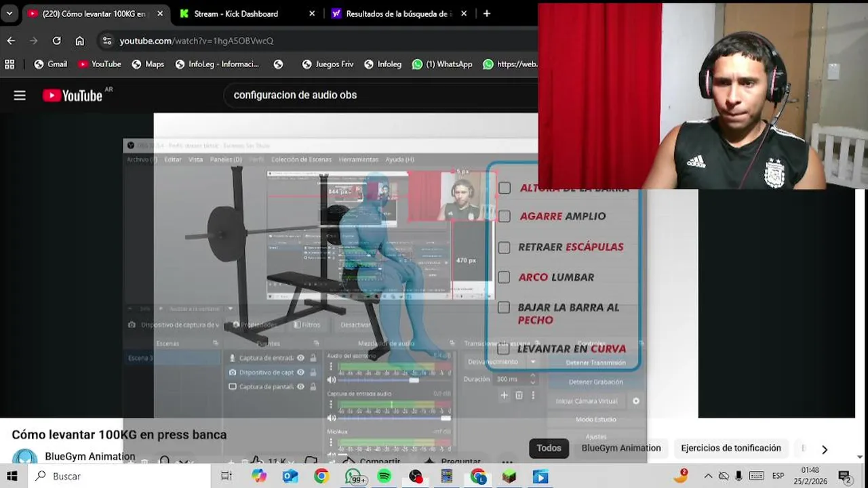Image resolution: width=868 pixels, height=488 pixels.
Task: Open a new browser tab
Action: tap(486, 14)
